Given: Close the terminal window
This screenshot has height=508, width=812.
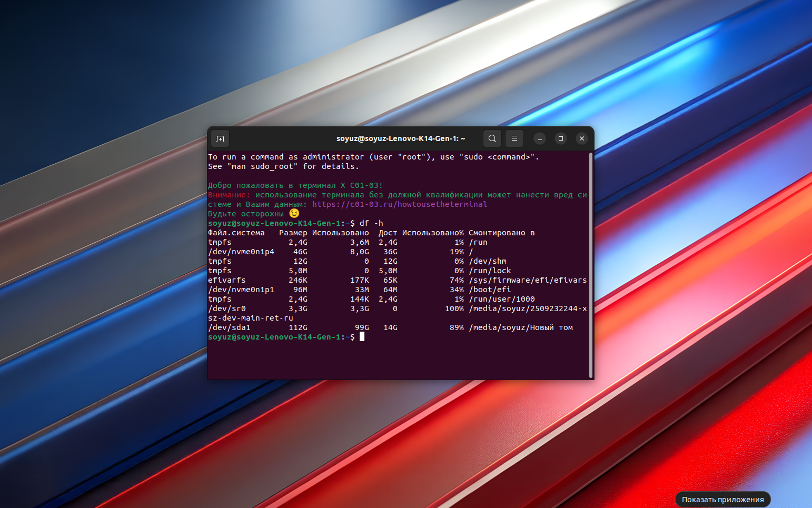Looking at the screenshot, I should pyautogui.click(x=582, y=138).
